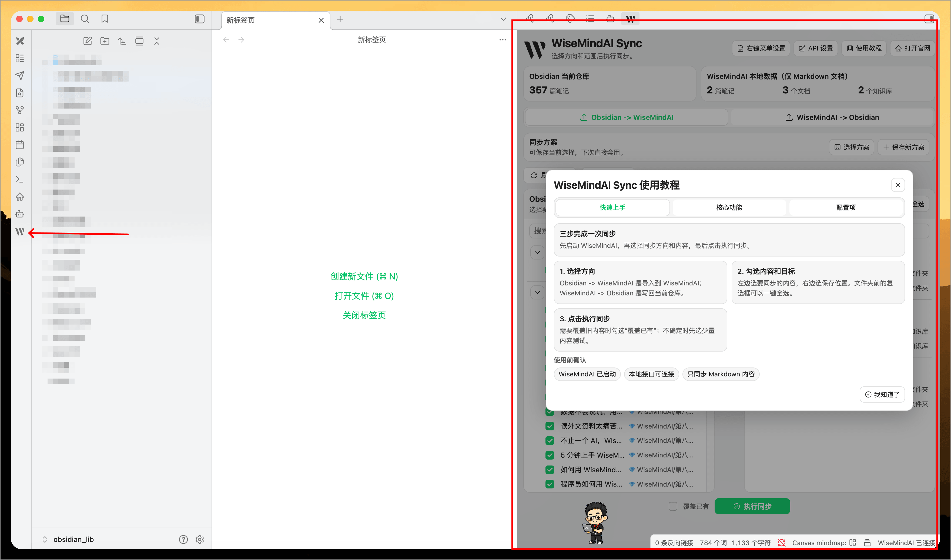Create a new note with pencil icon
The image size is (951, 560).
(x=88, y=41)
